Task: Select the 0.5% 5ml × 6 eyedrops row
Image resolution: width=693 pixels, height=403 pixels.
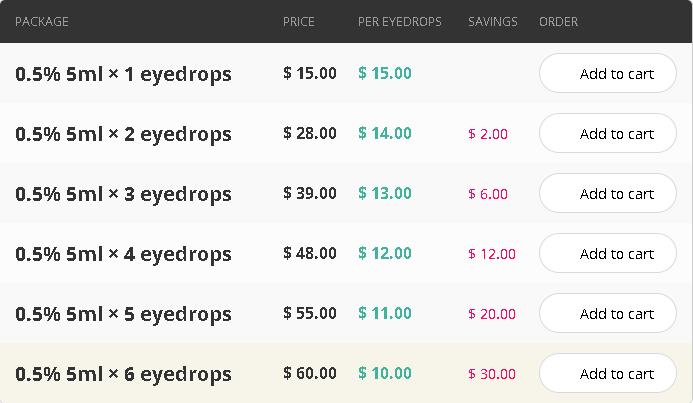Action: (x=346, y=373)
